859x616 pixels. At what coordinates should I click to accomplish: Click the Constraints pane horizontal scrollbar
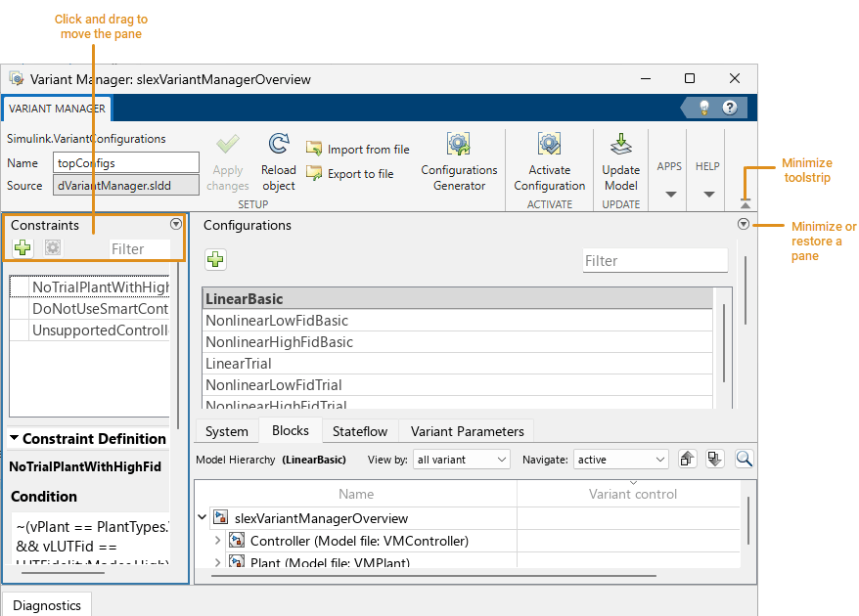(x=63, y=573)
